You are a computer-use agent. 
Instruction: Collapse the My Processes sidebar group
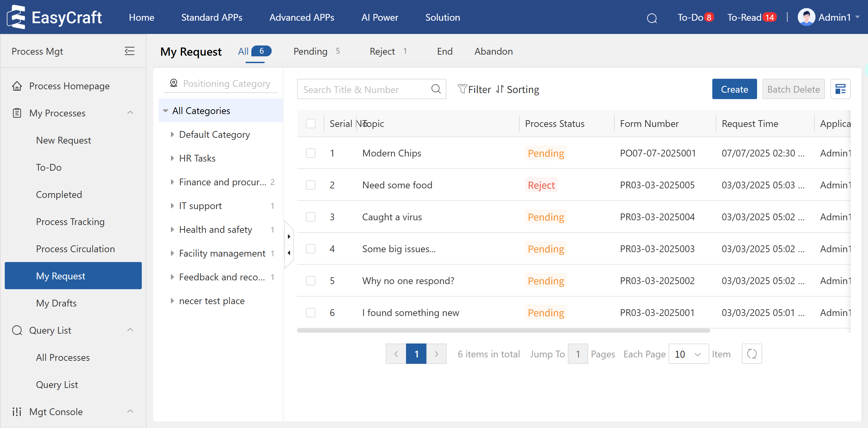[130, 113]
